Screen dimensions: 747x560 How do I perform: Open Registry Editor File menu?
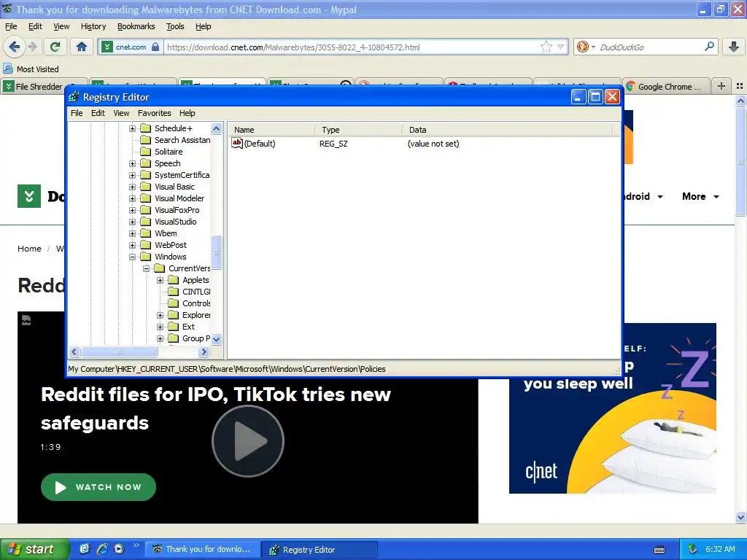77,113
